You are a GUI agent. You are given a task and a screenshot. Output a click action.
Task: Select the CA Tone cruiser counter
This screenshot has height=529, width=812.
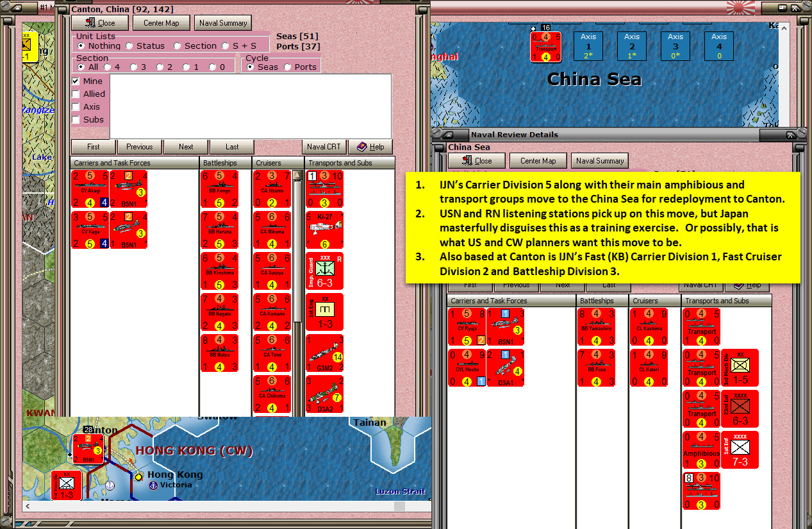pyautogui.click(x=272, y=353)
